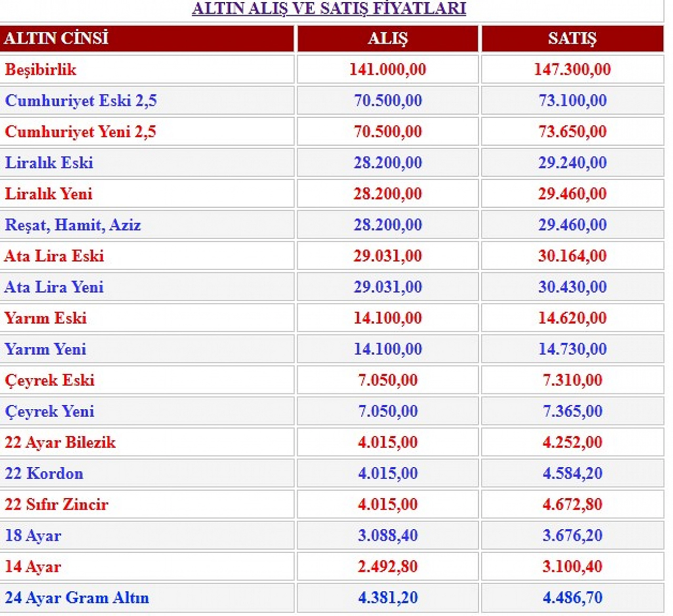Image resolution: width=673 pixels, height=616 pixels.
Task: Select the Yarım Eski label
Action: tap(45, 318)
